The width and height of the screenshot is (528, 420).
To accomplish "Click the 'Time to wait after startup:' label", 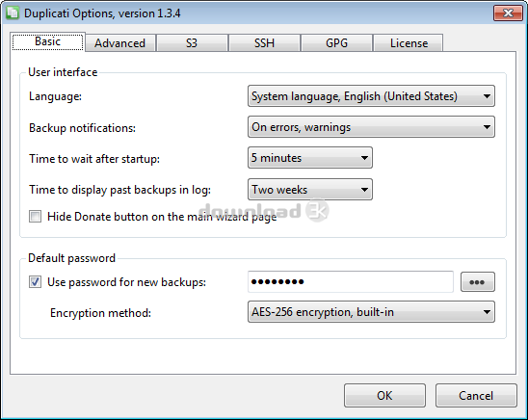I will pos(94,159).
